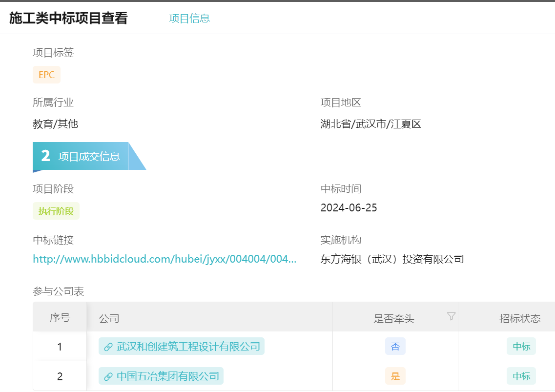Click the 是 badge in row 2
The image size is (555, 392).
pyautogui.click(x=395, y=376)
